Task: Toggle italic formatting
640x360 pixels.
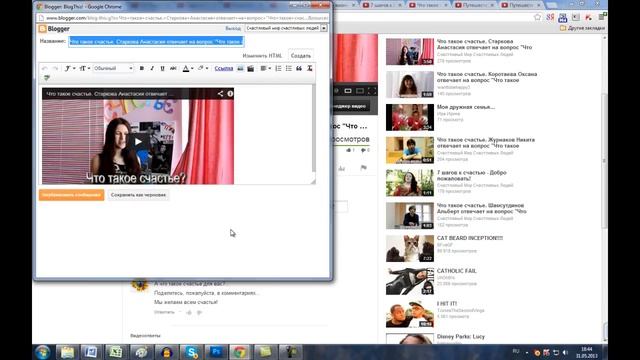Action: 152,68
